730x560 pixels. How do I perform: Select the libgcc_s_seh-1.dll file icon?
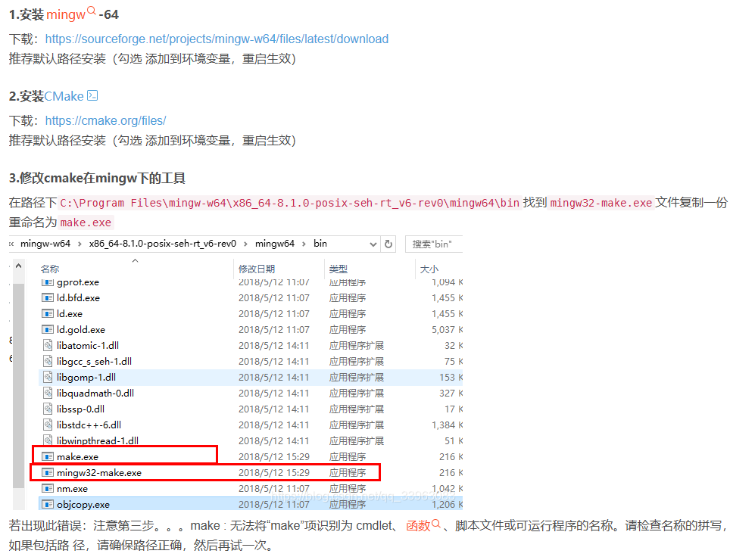48,361
